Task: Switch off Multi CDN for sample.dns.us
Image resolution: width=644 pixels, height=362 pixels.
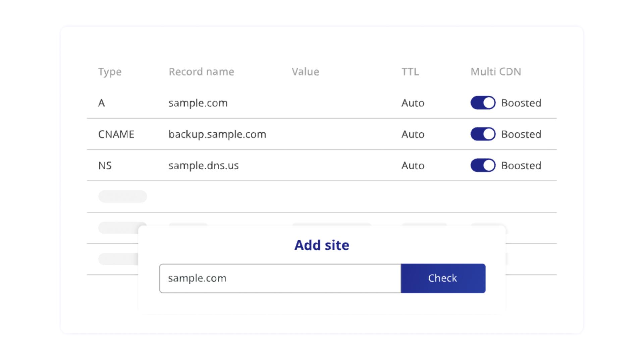Action: [483, 165]
